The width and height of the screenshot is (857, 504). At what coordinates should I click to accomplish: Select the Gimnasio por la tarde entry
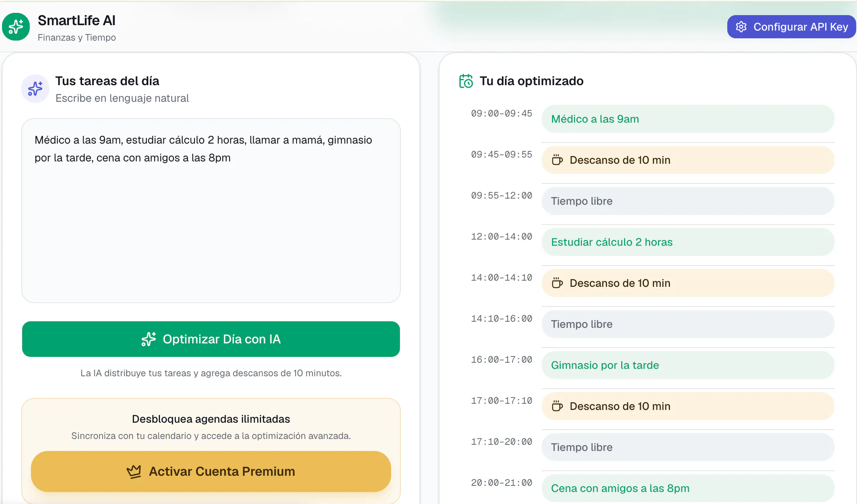pyautogui.click(x=688, y=365)
